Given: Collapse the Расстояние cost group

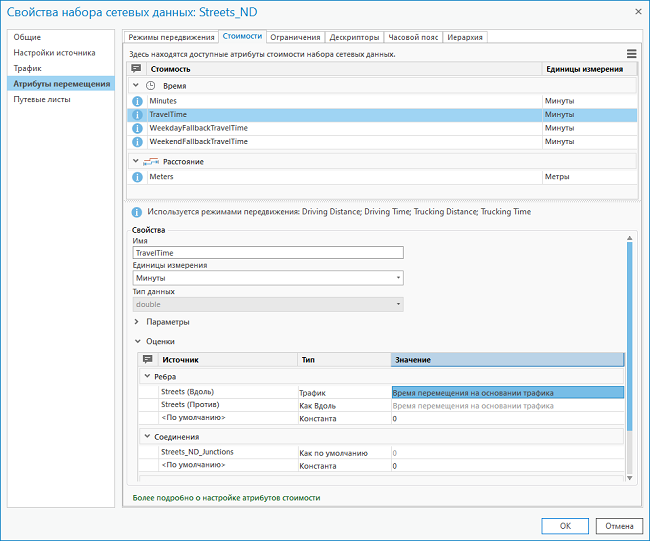Looking at the screenshot, I should tap(136, 161).
